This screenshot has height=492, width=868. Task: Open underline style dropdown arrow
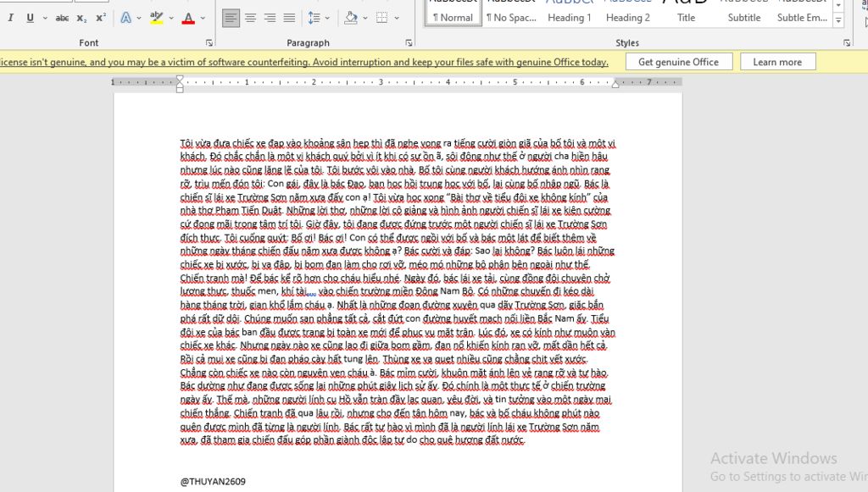tap(45, 18)
